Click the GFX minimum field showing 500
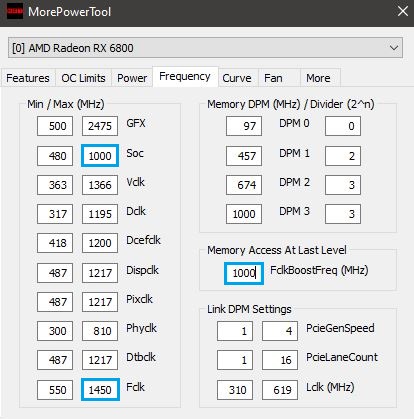Viewport: 414px width, 419px height. [55, 126]
